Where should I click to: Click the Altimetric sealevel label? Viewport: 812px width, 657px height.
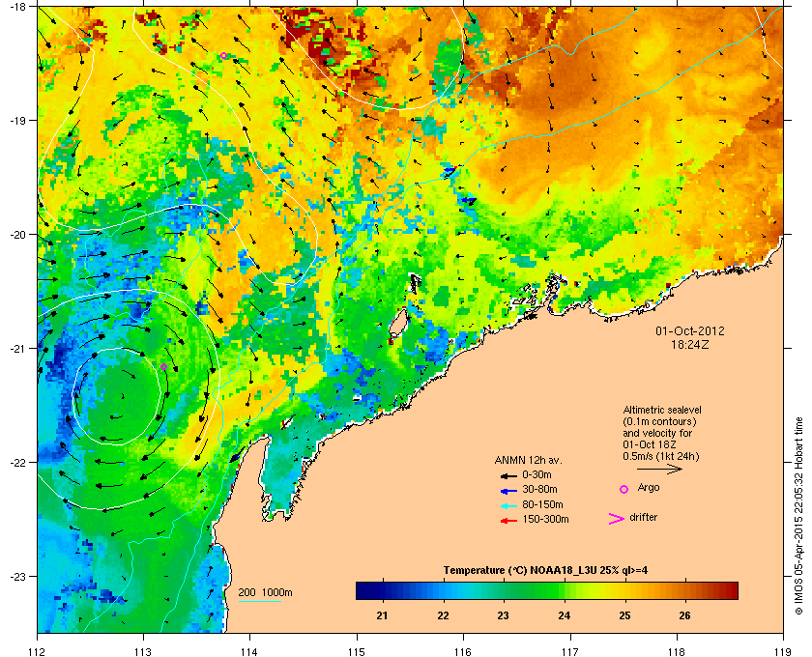[662, 410]
